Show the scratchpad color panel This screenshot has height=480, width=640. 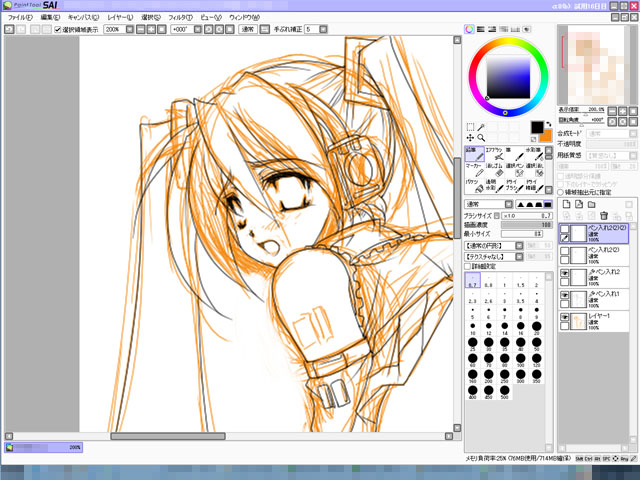point(527,29)
